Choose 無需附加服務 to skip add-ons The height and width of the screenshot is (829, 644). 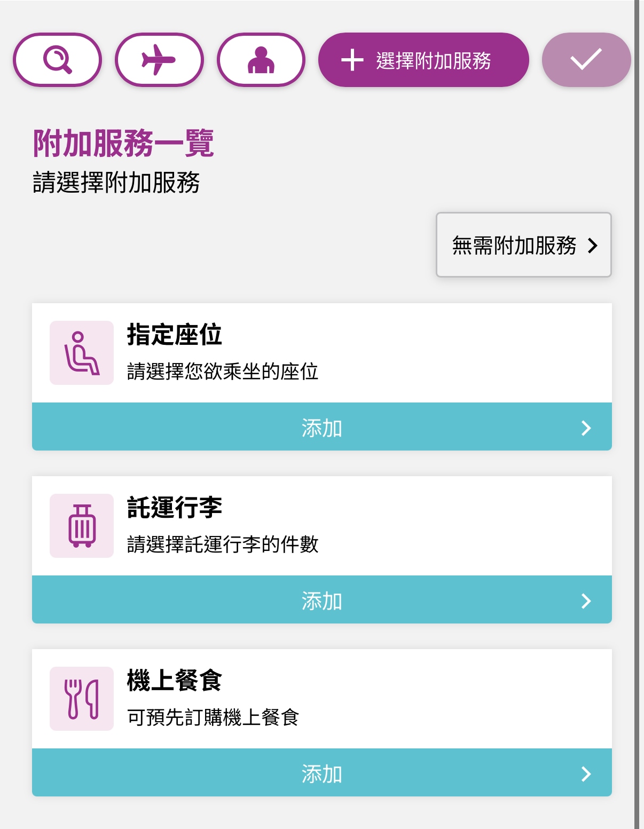524,245
